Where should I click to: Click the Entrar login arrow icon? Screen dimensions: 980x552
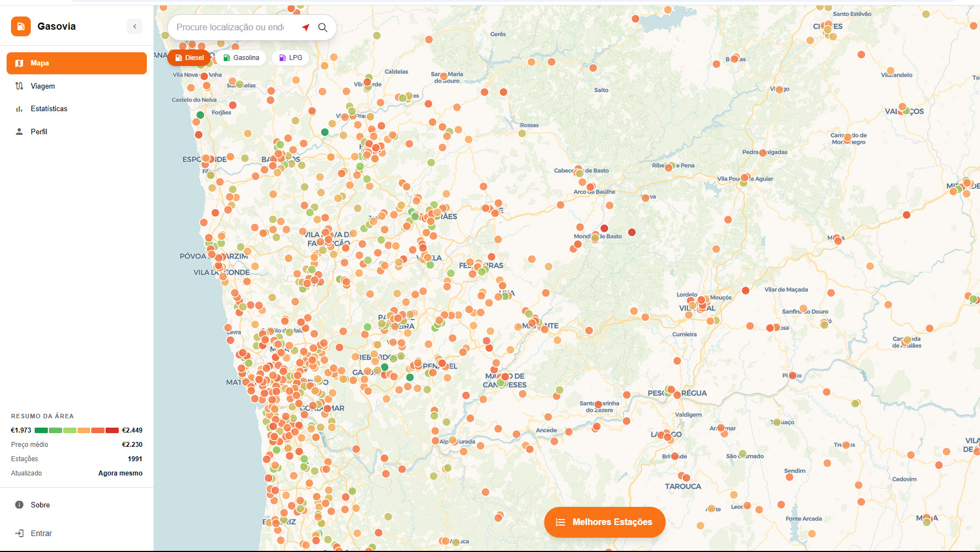click(x=19, y=533)
